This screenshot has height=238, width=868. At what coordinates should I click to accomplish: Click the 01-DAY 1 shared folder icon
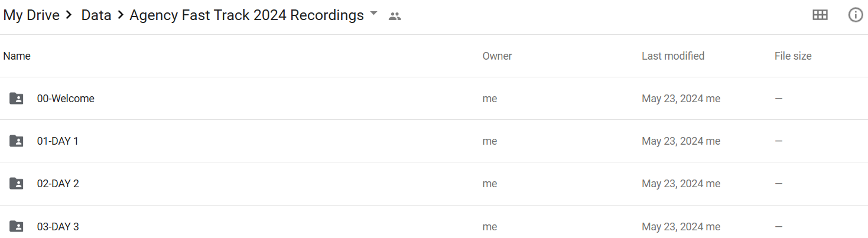17,141
